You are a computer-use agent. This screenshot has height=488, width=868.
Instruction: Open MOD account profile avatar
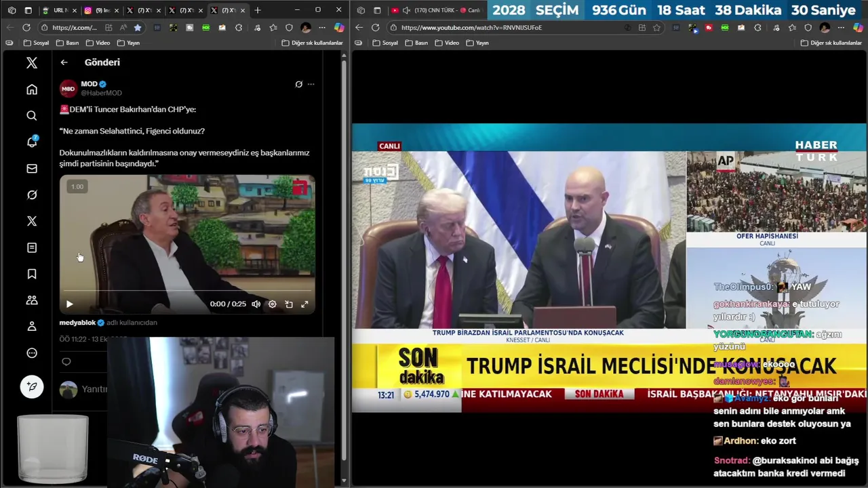click(x=68, y=89)
